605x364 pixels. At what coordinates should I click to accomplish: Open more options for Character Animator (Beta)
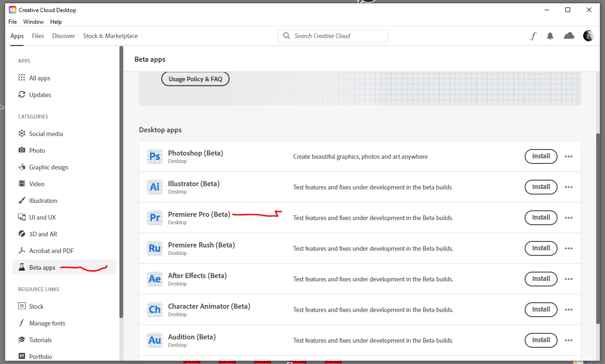(569, 310)
